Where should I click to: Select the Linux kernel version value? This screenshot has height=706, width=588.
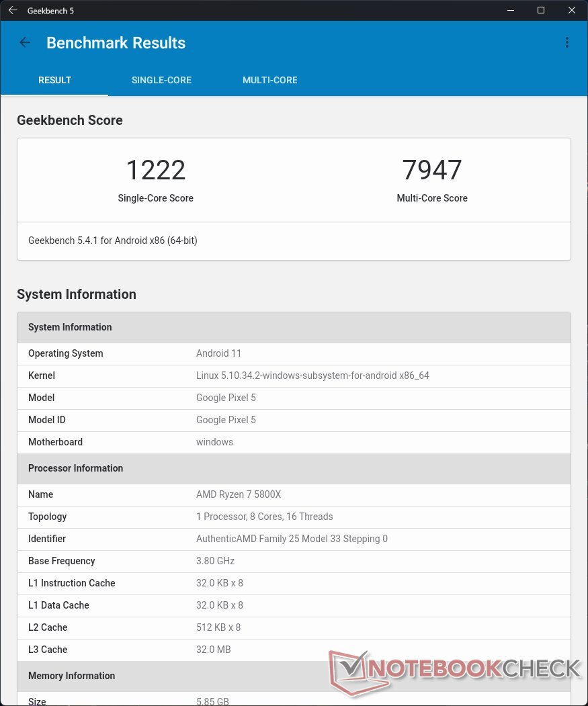click(312, 376)
